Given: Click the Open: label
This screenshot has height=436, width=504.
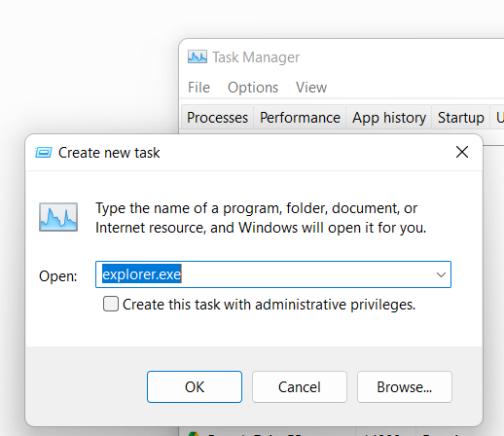Looking at the screenshot, I should click(x=58, y=276).
